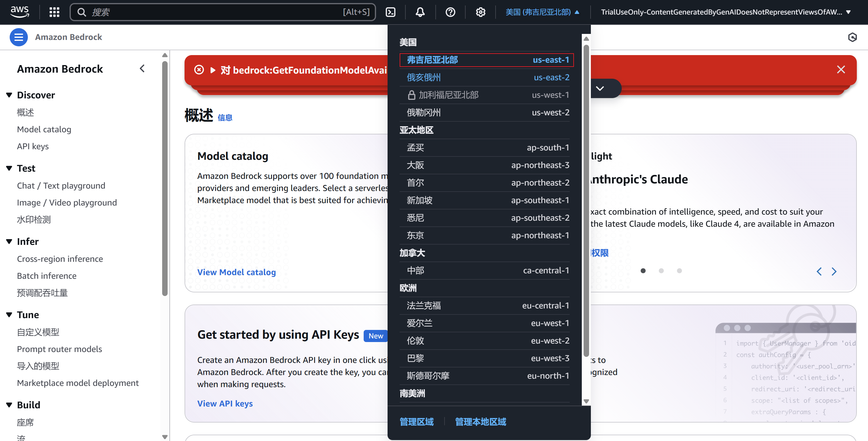Click Amazon Bedrock breadcrumb title

coord(68,37)
